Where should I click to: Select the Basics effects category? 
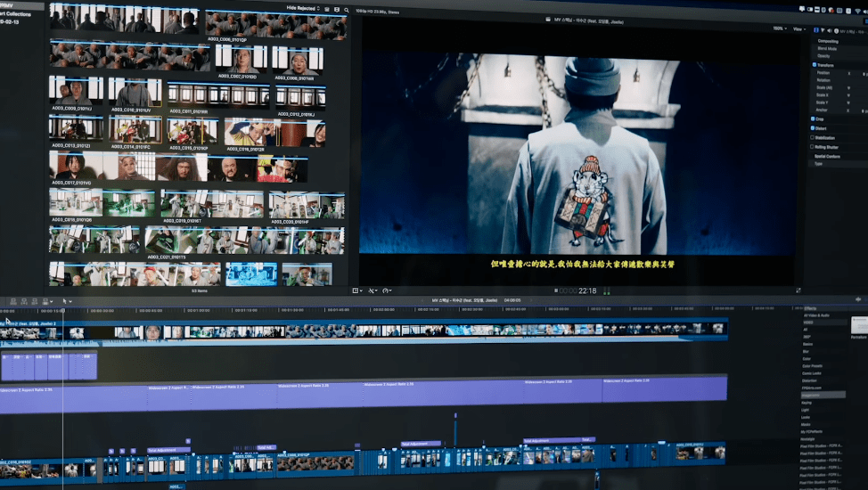pos(807,344)
